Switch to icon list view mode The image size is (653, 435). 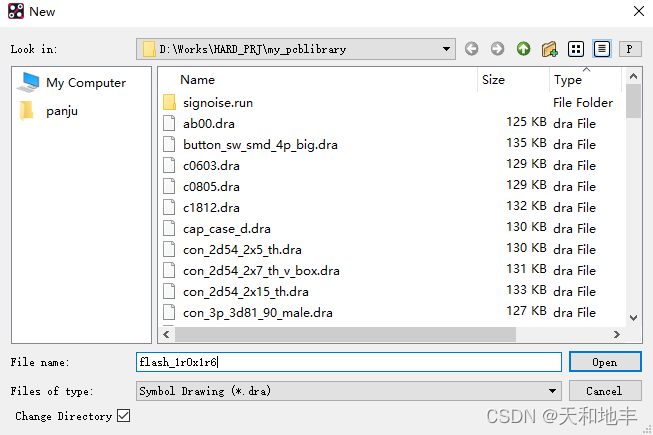576,49
